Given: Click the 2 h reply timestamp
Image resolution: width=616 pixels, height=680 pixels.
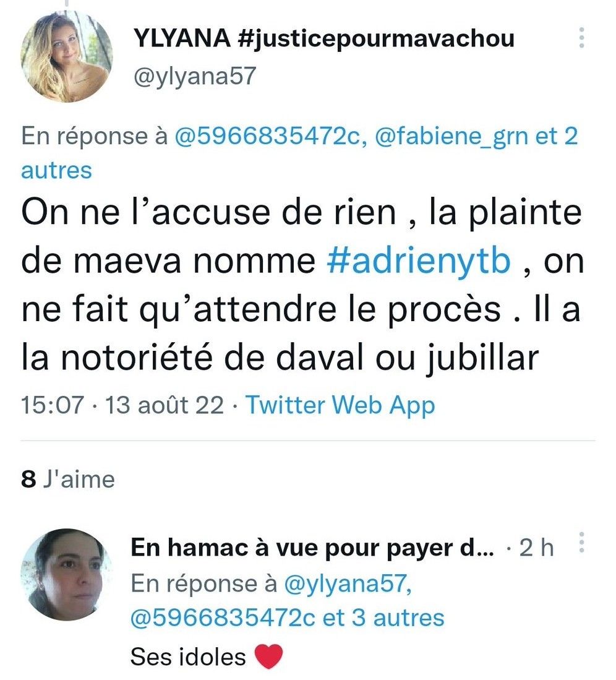Looking at the screenshot, I should pyautogui.click(x=537, y=548).
